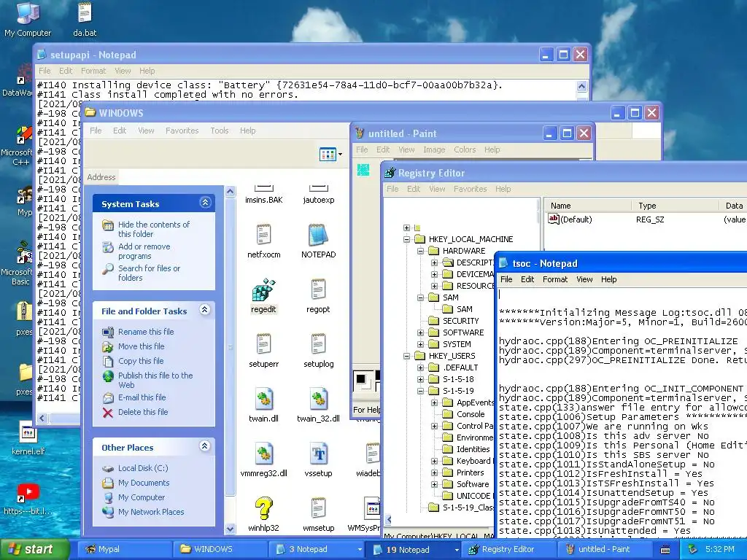This screenshot has width=747, height=560.
Task: Click Rename this file link
Action: [x=146, y=332]
